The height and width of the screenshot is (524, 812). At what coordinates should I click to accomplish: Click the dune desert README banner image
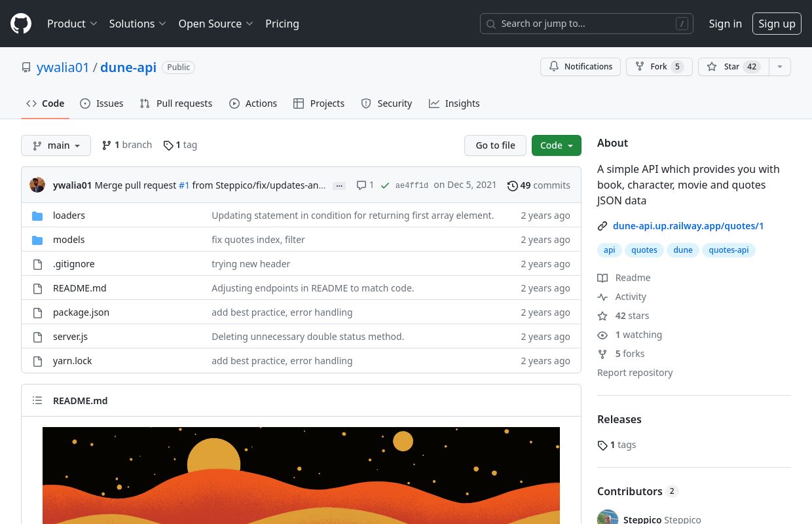(301, 476)
